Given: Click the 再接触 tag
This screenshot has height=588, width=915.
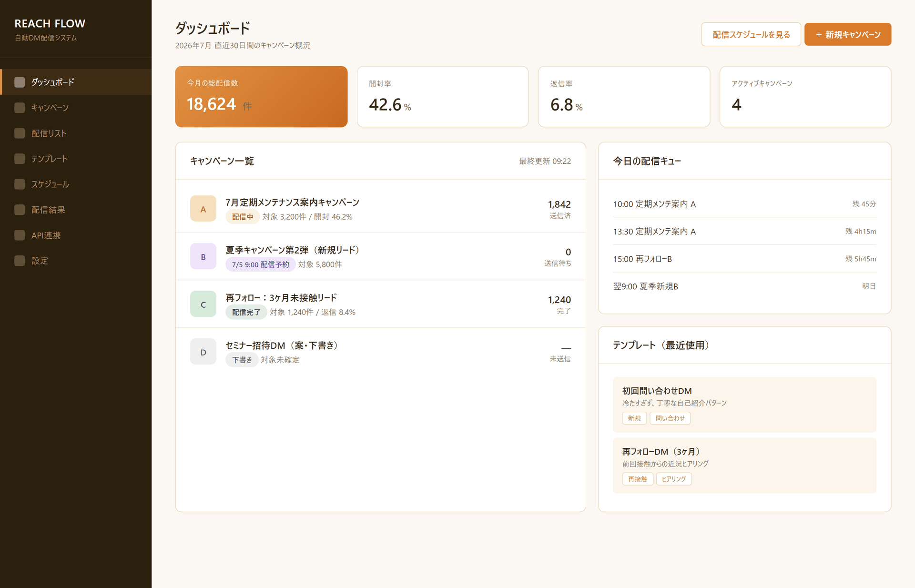Looking at the screenshot, I should pos(638,479).
